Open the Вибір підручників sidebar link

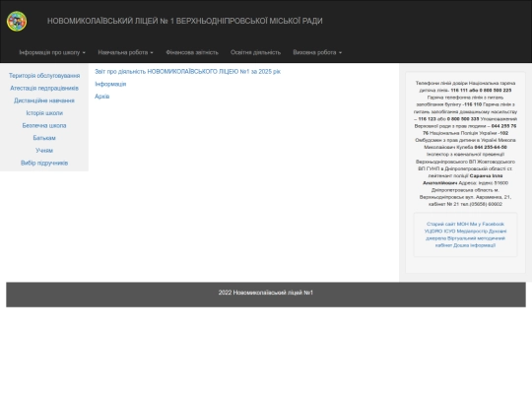pos(44,163)
